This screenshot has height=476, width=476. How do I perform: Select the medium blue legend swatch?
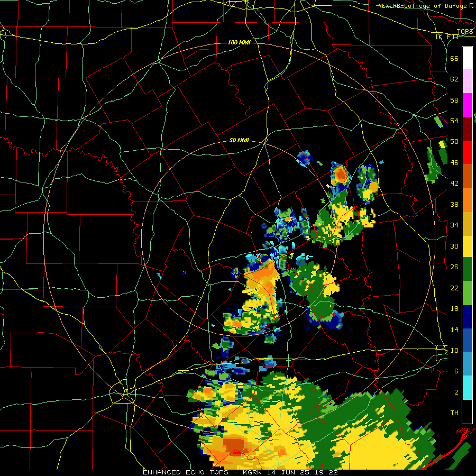[467, 341]
